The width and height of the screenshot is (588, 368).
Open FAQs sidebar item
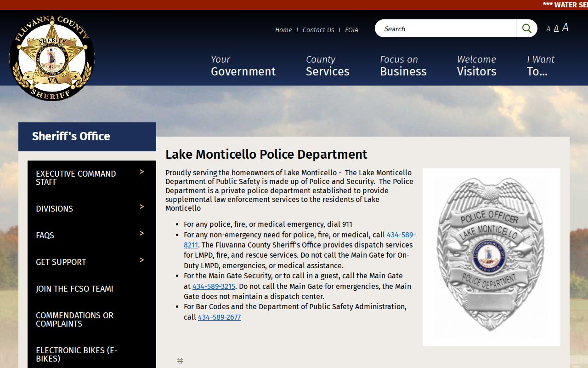click(x=92, y=236)
